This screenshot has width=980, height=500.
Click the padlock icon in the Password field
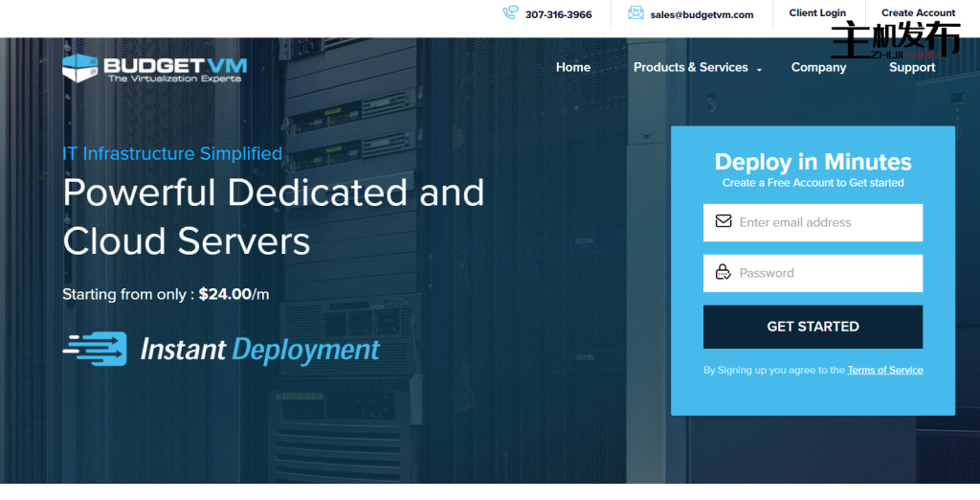[x=724, y=273]
